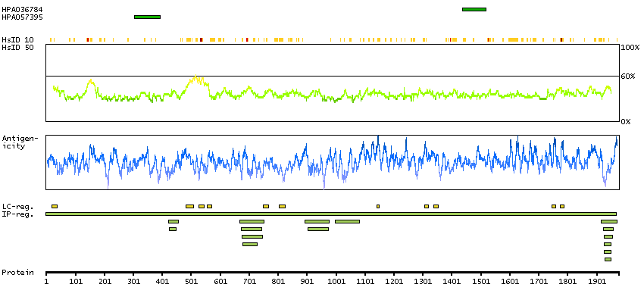The height and width of the screenshot is (303, 644).
Task: Click position 101 on the protein axis
Action: (75, 282)
